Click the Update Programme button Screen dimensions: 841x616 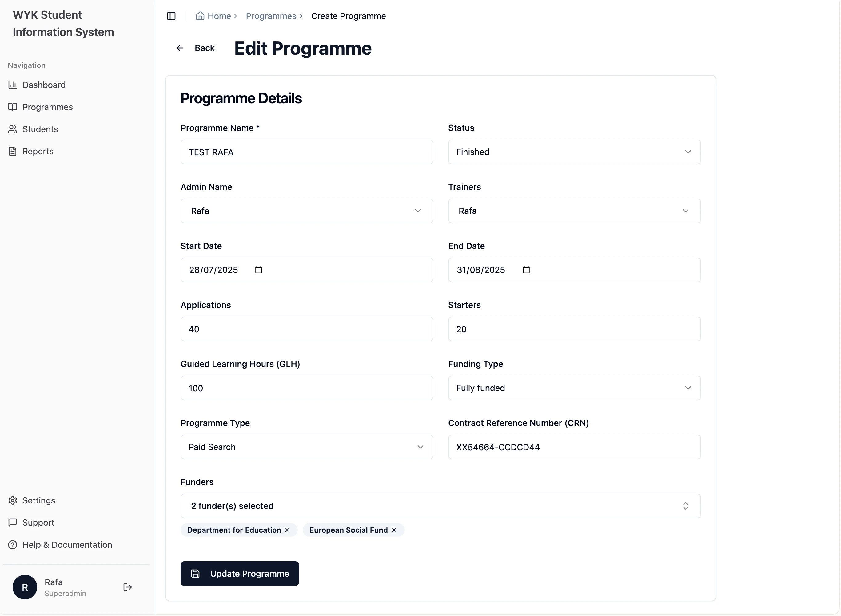coord(240,574)
